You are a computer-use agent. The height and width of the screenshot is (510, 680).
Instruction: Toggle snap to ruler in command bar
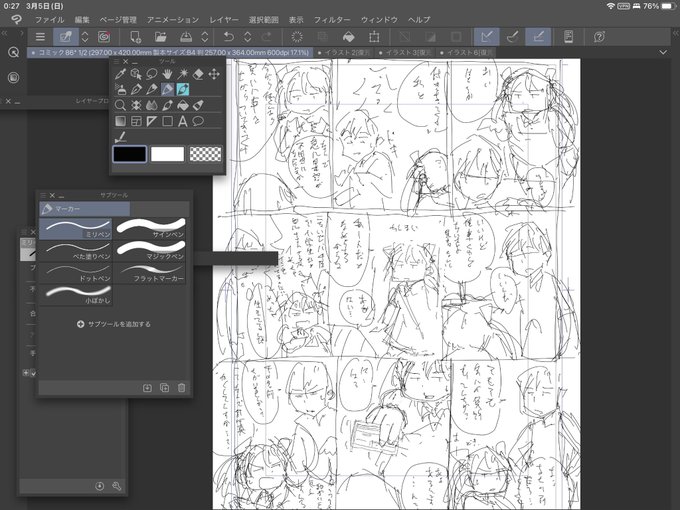point(487,37)
